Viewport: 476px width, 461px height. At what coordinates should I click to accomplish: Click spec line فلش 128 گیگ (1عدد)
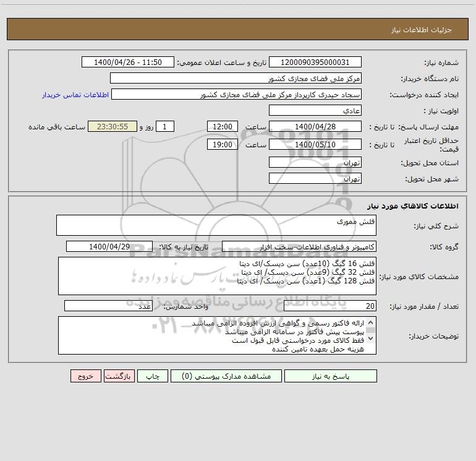pyautogui.click(x=306, y=281)
